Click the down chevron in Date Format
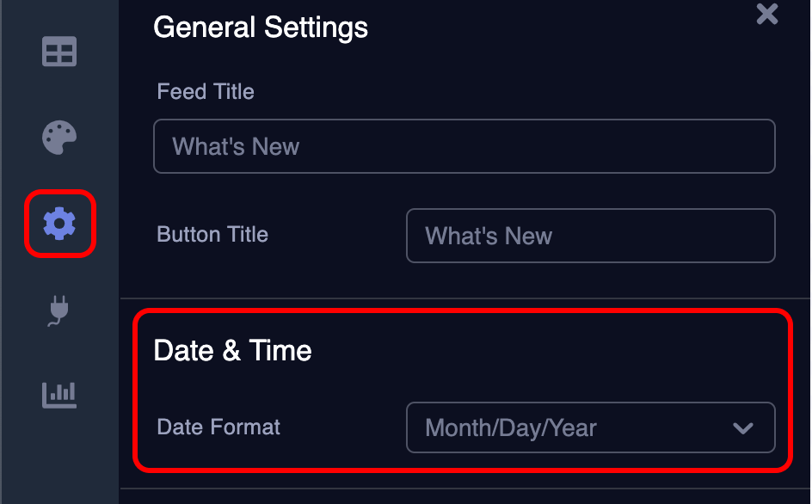 click(x=742, y=428)
